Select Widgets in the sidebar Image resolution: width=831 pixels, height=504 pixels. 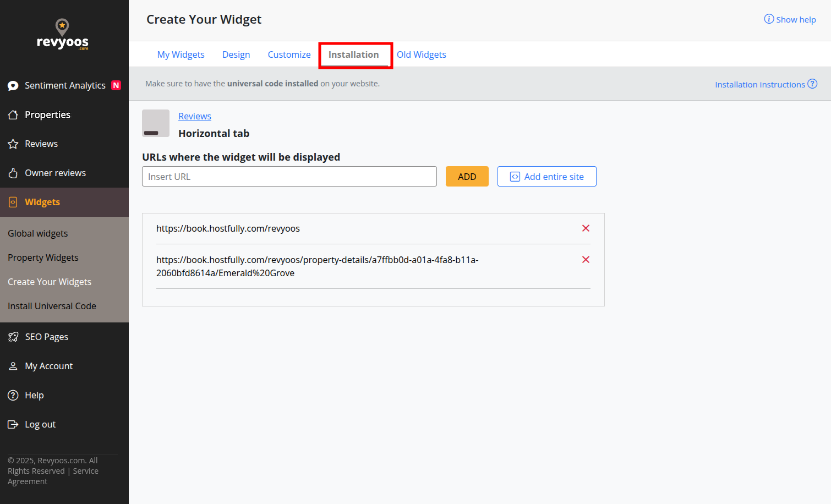pyautogui.click(x=64, y=202)
